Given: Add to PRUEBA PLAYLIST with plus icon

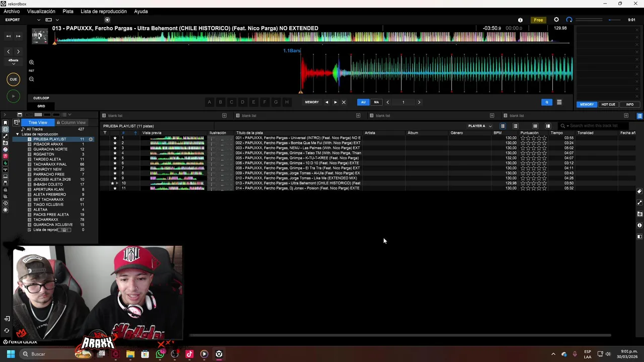Looking at the screenshot, I should tap(91, 139).
